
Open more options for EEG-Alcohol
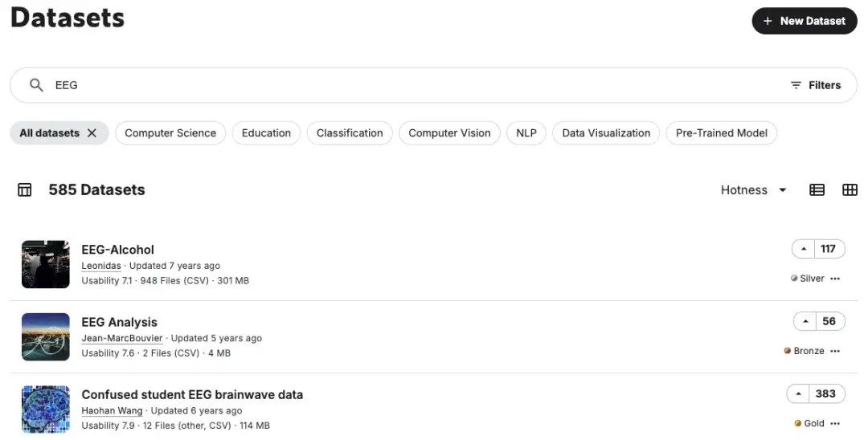835,279
